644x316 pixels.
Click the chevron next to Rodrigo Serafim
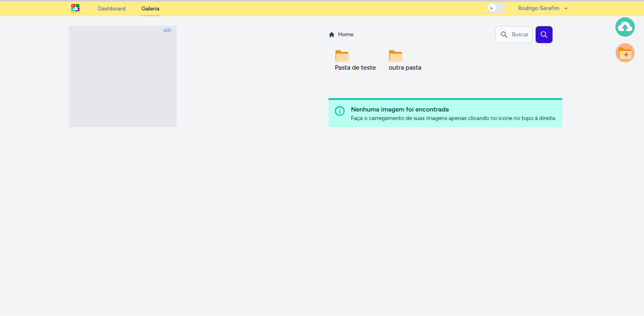pyautogui.click(x=566, y=8)
